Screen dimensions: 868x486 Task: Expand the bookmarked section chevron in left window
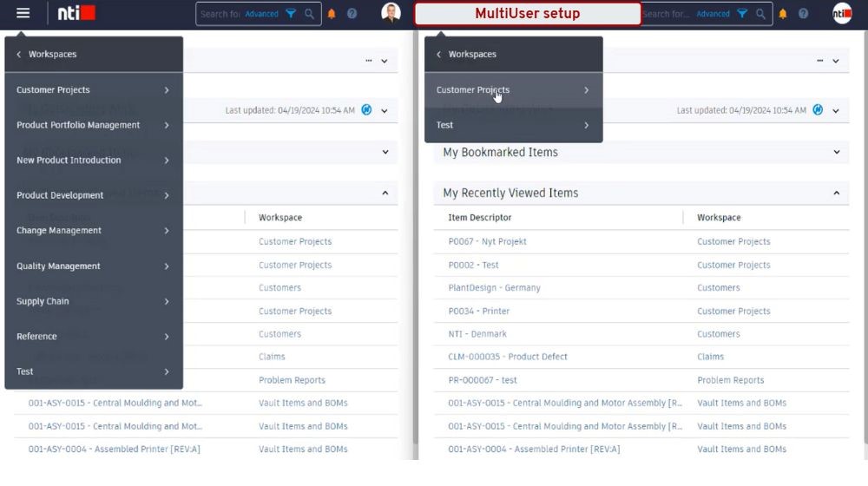click(x=385, y=152)
